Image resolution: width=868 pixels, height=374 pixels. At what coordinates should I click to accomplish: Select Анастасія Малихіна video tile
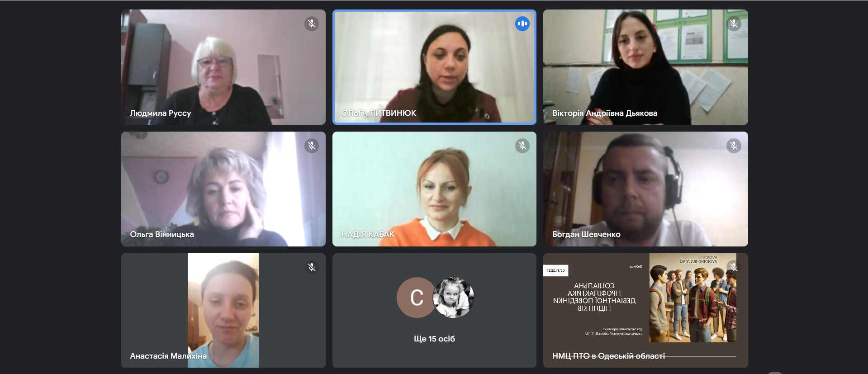coord(223,310)
